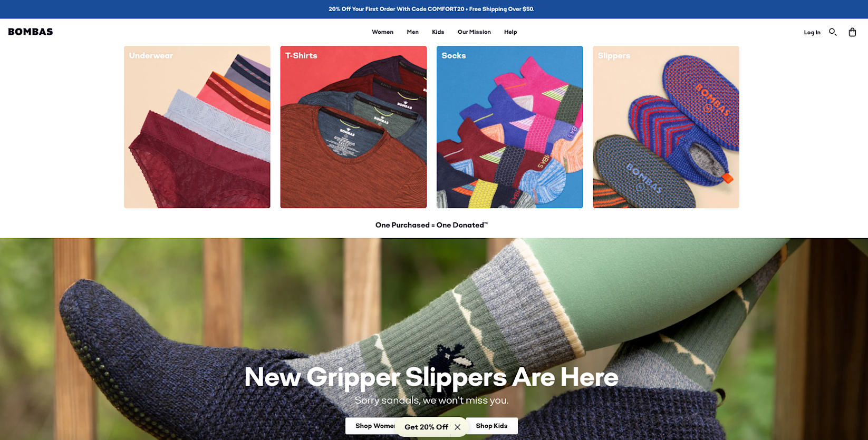
Task: Open the search magnifier icon
Action: (x=833, y=32)
